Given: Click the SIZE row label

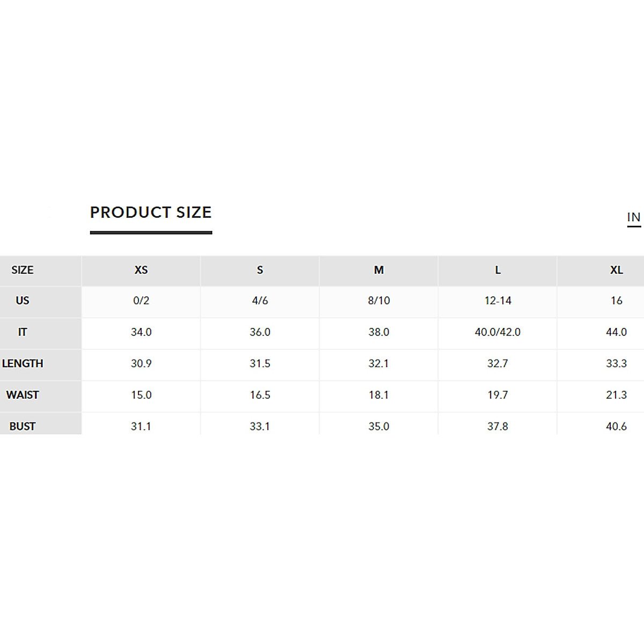Looking at the screenshot, I should pyautogui.click(x=23, y=270).
